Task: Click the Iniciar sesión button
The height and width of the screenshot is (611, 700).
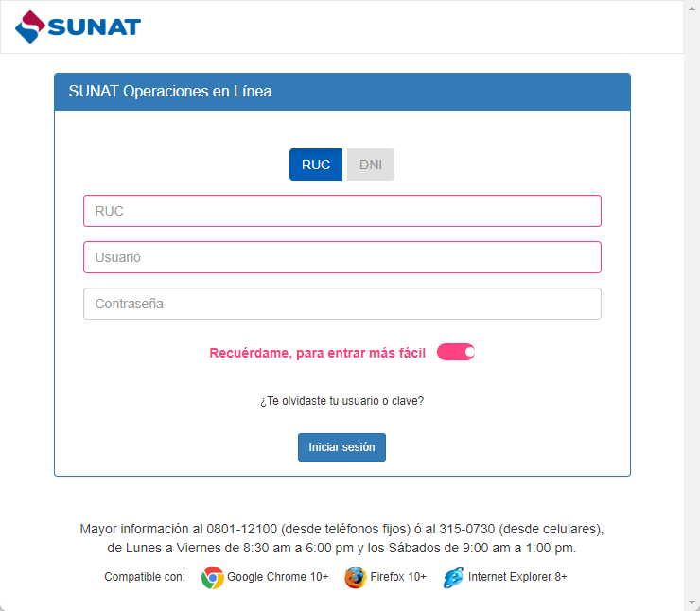Action: tap(342, 447)
